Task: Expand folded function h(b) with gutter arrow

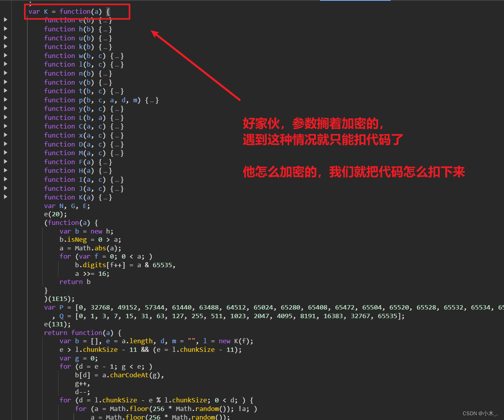Action: [x=5, y=29]
